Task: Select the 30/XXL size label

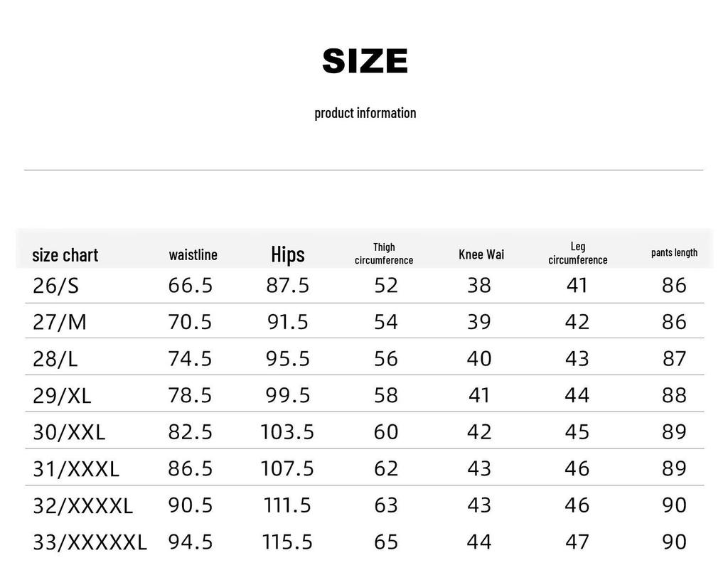Action: point(69,432)
